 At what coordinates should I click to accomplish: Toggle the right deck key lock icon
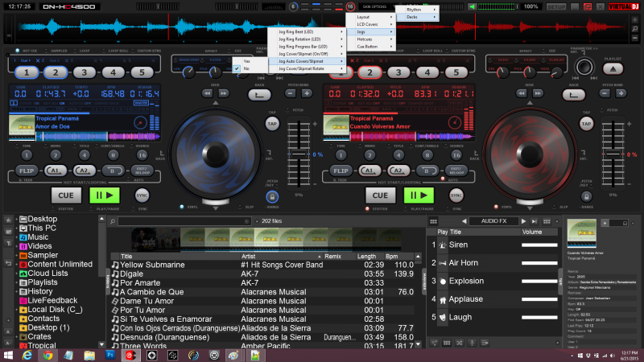point(586,196)
